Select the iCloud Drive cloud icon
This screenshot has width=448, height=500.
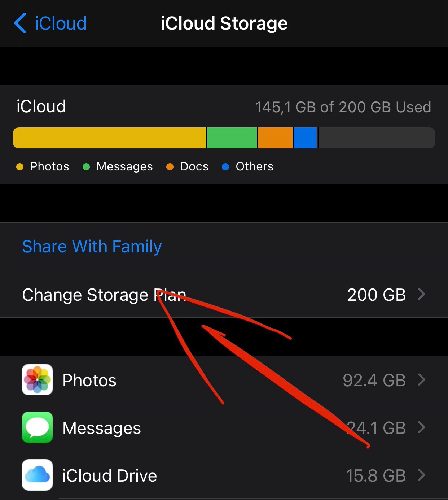pos(38,475)
